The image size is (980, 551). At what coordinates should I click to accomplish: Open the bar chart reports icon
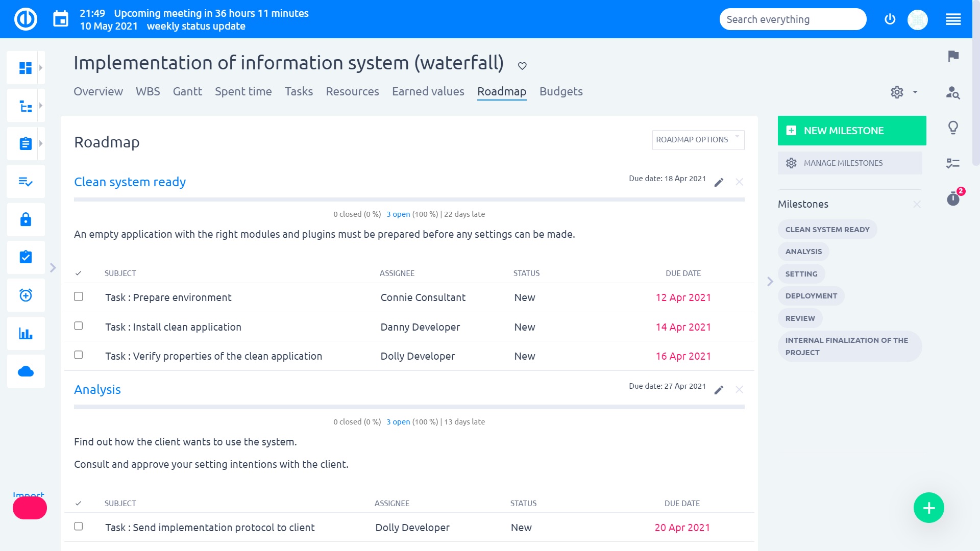[25, 333]
